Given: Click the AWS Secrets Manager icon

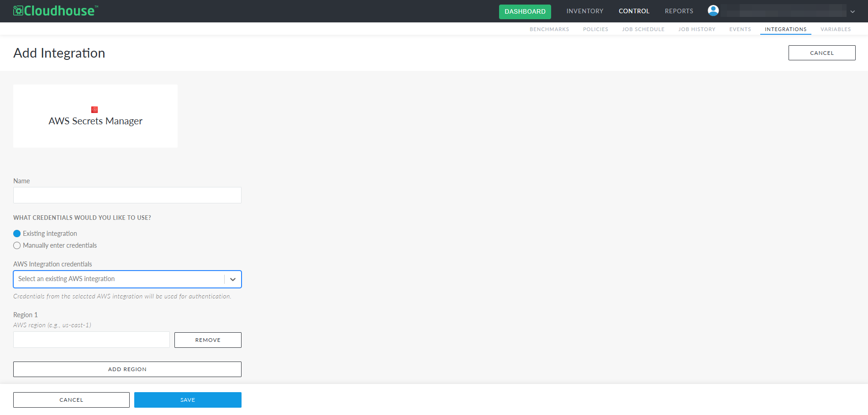Looking at the screenshot, I should (x=95, y=110).
